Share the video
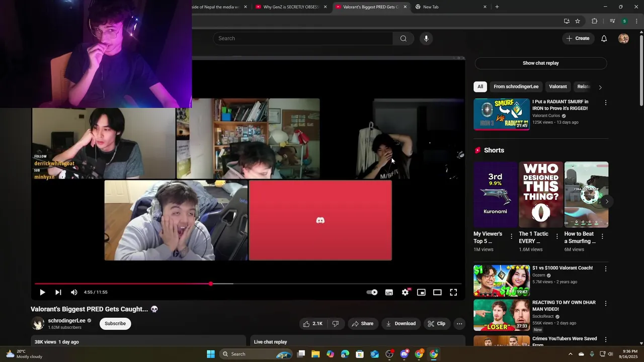Image resolution: width=644 pixels, height=362 pixels. (x=362, y=324)
